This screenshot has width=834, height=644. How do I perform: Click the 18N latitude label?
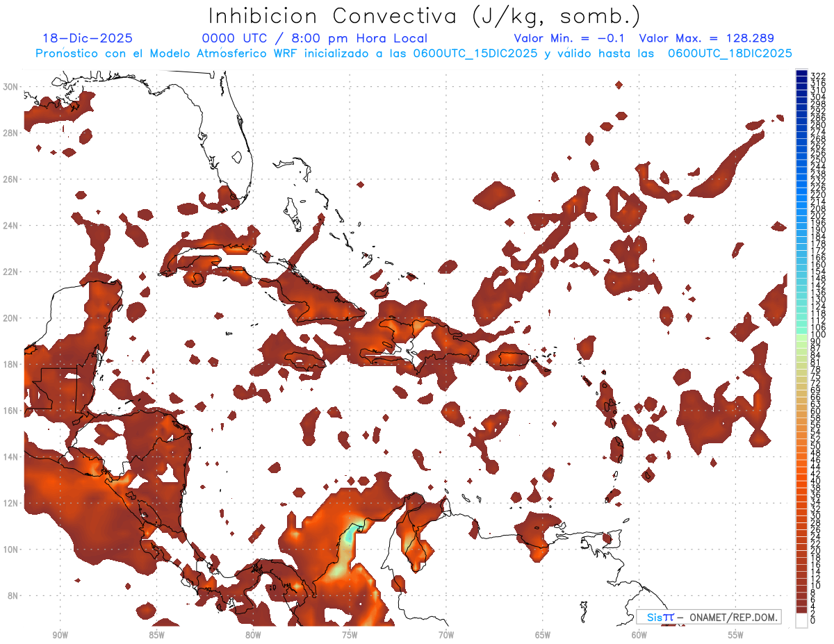pyautogui.click(x=12, y=364)
